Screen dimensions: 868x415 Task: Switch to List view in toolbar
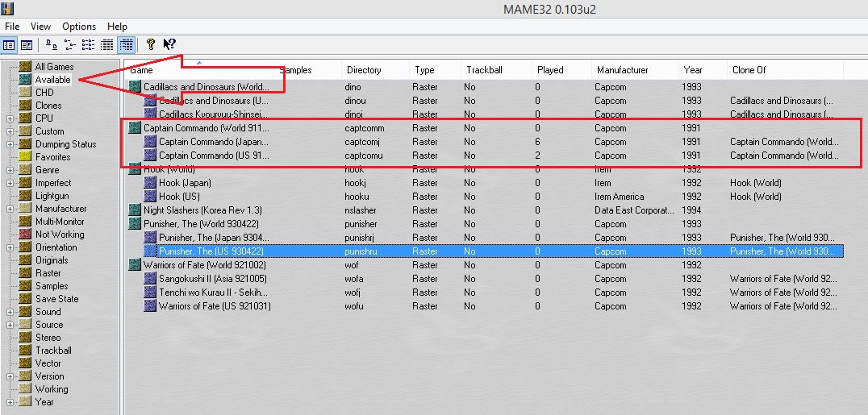click(x=89, y=45)
